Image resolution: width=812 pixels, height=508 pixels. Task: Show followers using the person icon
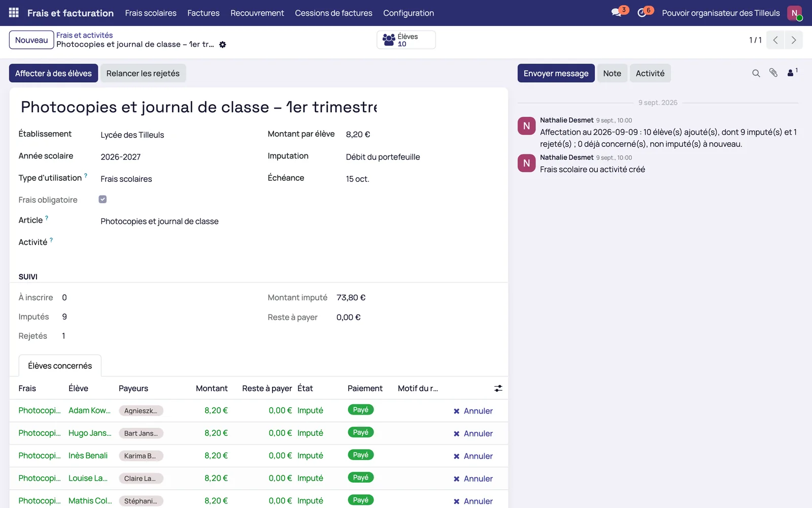click(792, 73)
